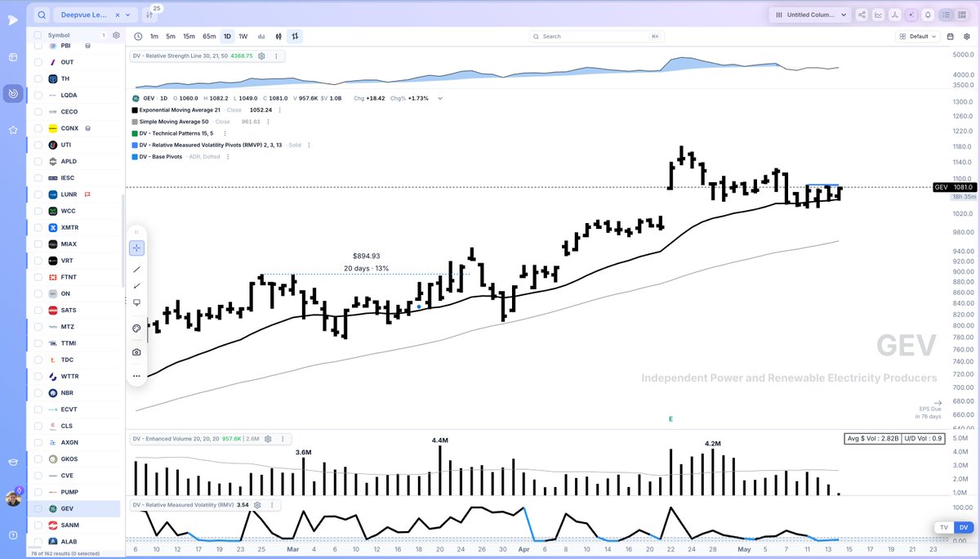Select the ray line drawing tool
Screen dimensions: 980x559
[136, 285]
